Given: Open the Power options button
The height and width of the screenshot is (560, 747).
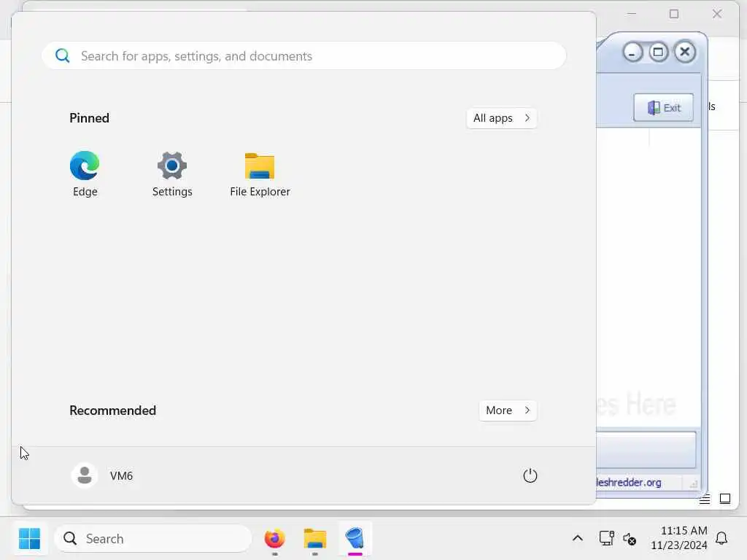Looking at the screenshot, I should click(530, 475).
